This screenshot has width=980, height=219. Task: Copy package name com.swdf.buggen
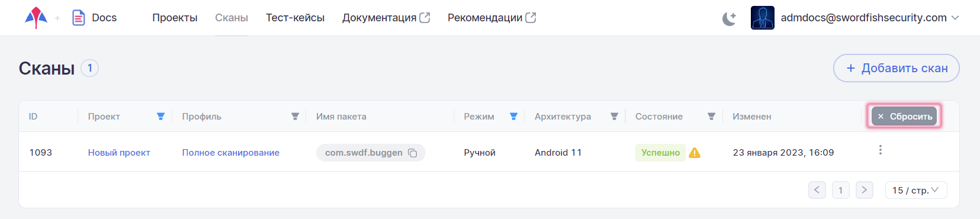click(x=413, y=153)
